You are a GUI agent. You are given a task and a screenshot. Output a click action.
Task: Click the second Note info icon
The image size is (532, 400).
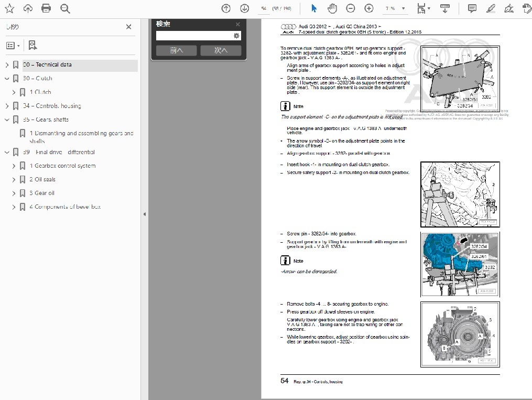click(x=285, y=261)
